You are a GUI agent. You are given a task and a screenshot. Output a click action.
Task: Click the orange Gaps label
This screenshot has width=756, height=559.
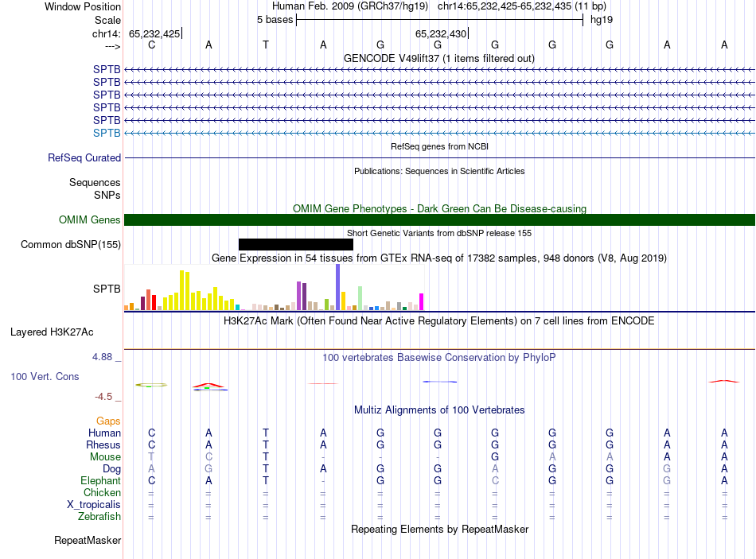pyautogui.click(x=108, y=421)
